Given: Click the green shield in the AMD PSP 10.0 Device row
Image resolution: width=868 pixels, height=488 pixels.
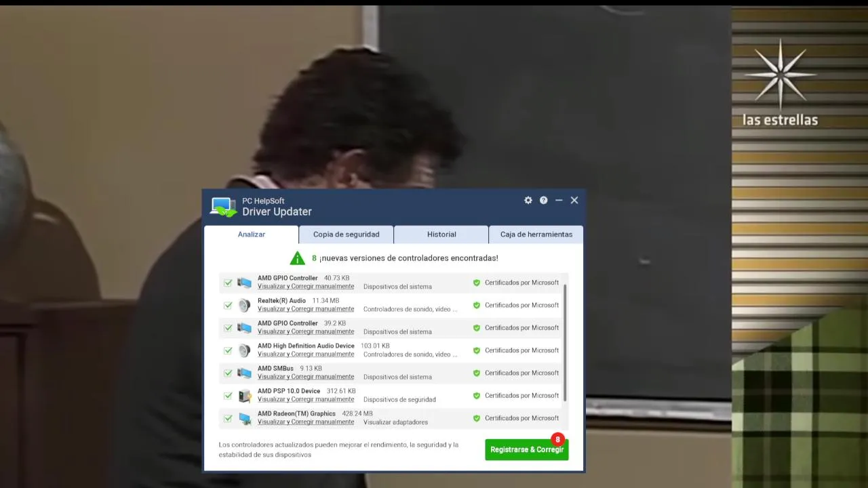Looking at the screenshot, I should [x=477, y=396].
